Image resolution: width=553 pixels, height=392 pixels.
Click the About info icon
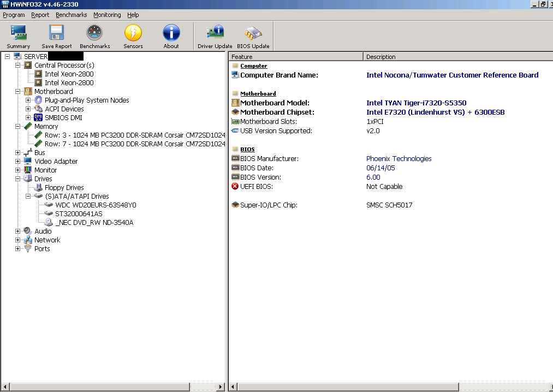coord(171,32)
